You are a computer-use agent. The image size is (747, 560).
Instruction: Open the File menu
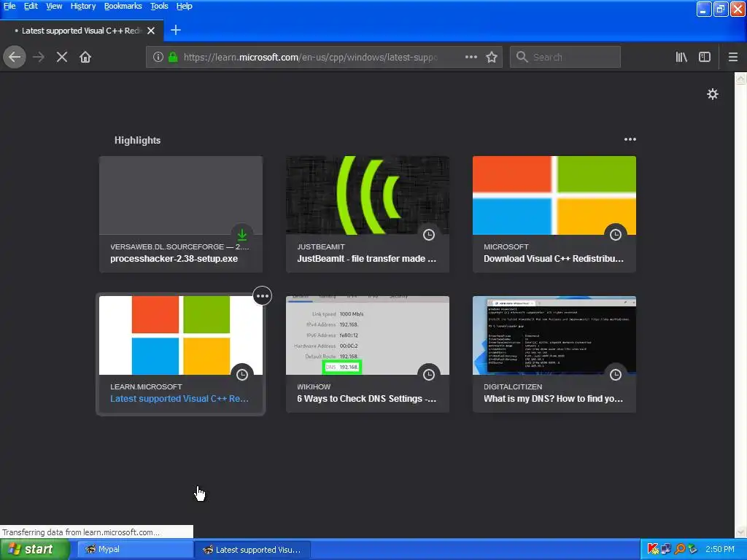[x=9, y=6]
